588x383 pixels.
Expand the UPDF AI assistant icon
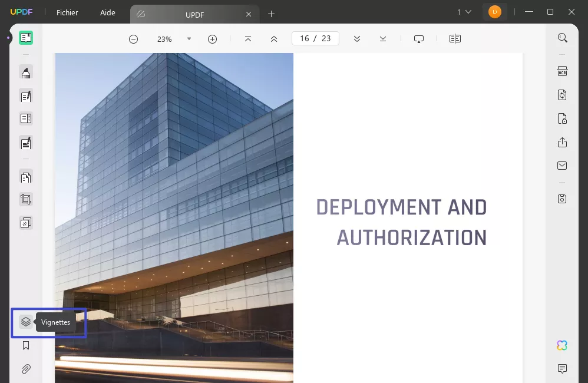tap(562, 345)
